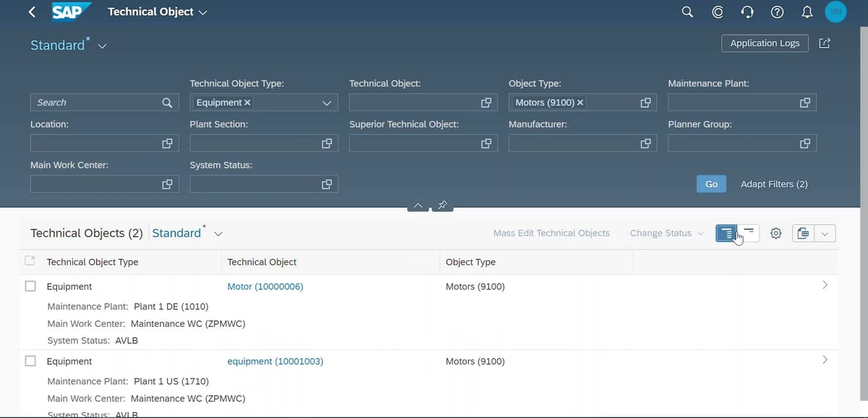Open the Technical Object Type dropdown
868x418 pixels.
(327, 102)
